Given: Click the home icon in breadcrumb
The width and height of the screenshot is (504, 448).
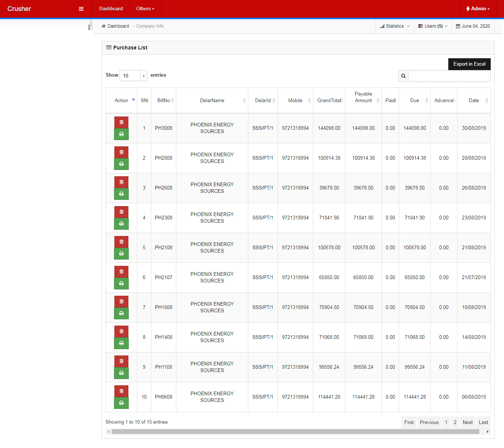Looking at the screenshot, I should 103,26.
